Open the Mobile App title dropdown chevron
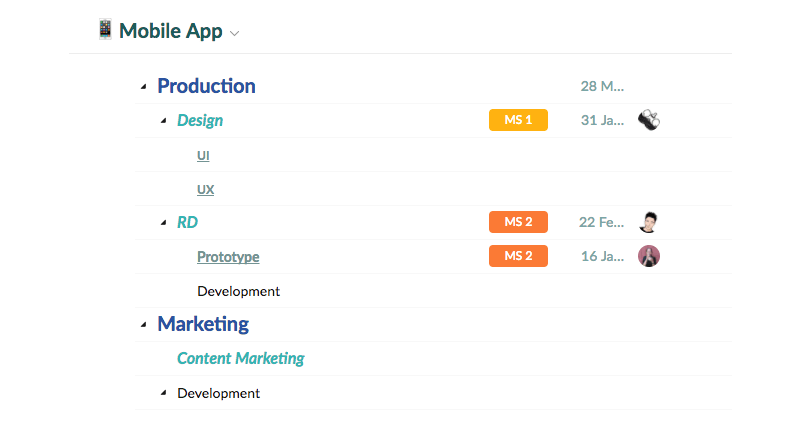800x425 pixels. click(234, 34)
